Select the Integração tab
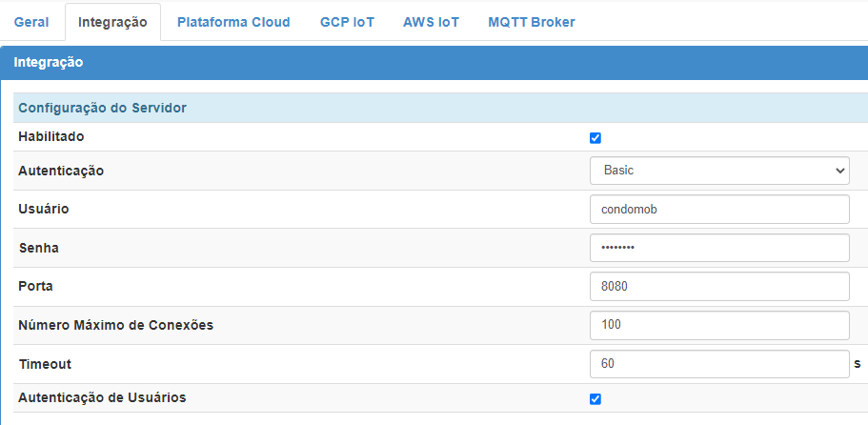Screen dimensions: 868x425 tap(112, 22)
